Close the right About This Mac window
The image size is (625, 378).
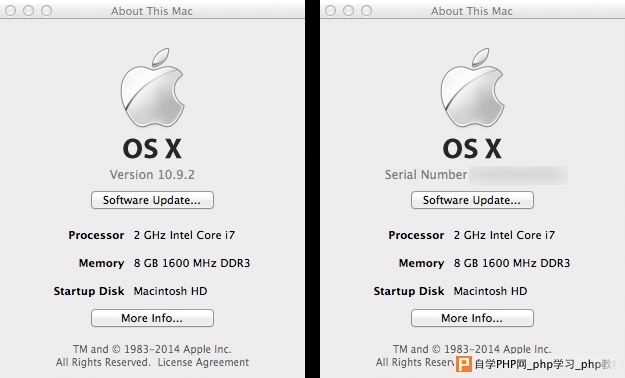[x=330, y=11]
